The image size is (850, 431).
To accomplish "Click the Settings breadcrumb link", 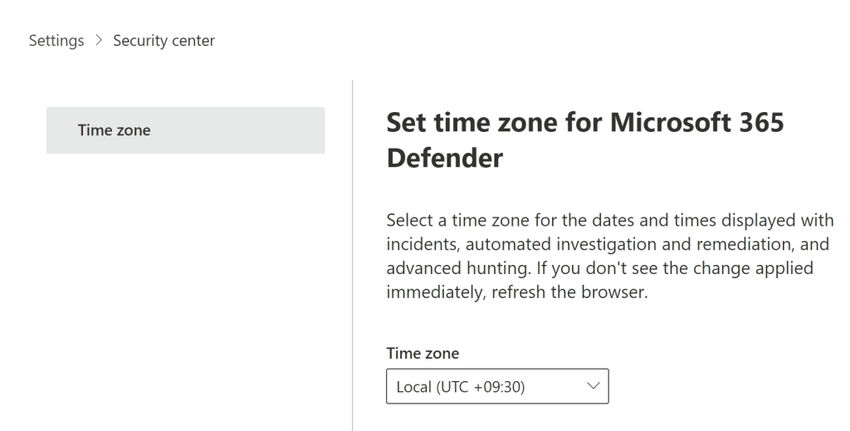I will (x=56, y=41).
